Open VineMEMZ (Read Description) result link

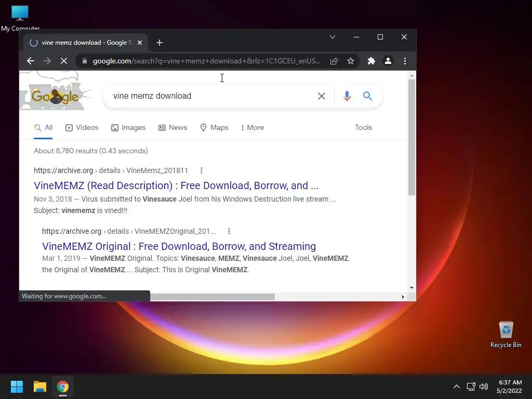pos(176,185)
